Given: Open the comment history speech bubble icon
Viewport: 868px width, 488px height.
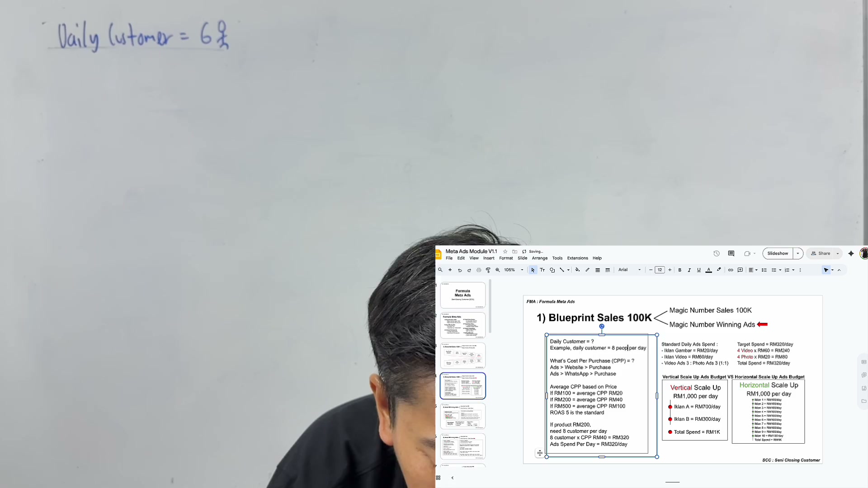Looking at the screenshot, I should pyautogui.click(x=731, y=253).
